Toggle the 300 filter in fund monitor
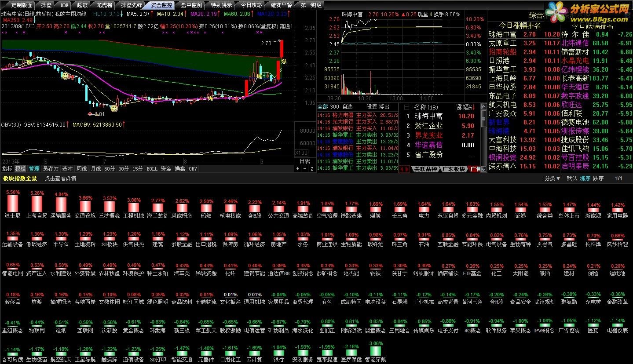The image size is (633, 364). [335, 107]
